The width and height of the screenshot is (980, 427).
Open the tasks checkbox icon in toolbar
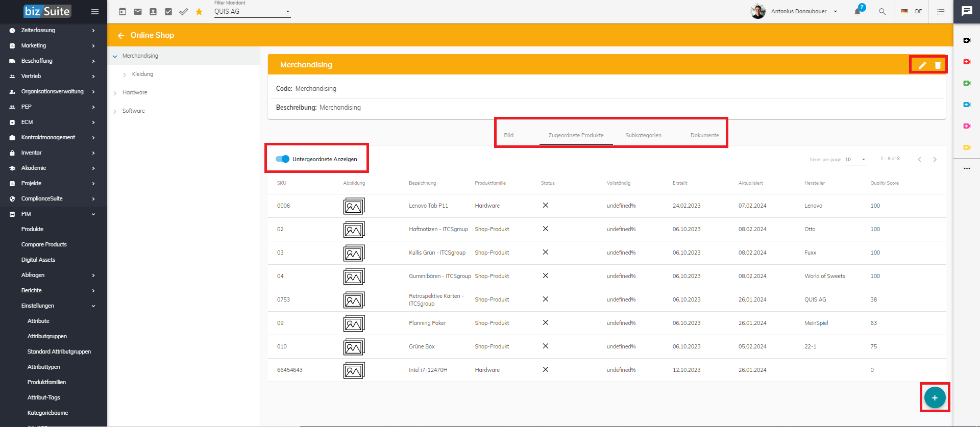(168, 11)
